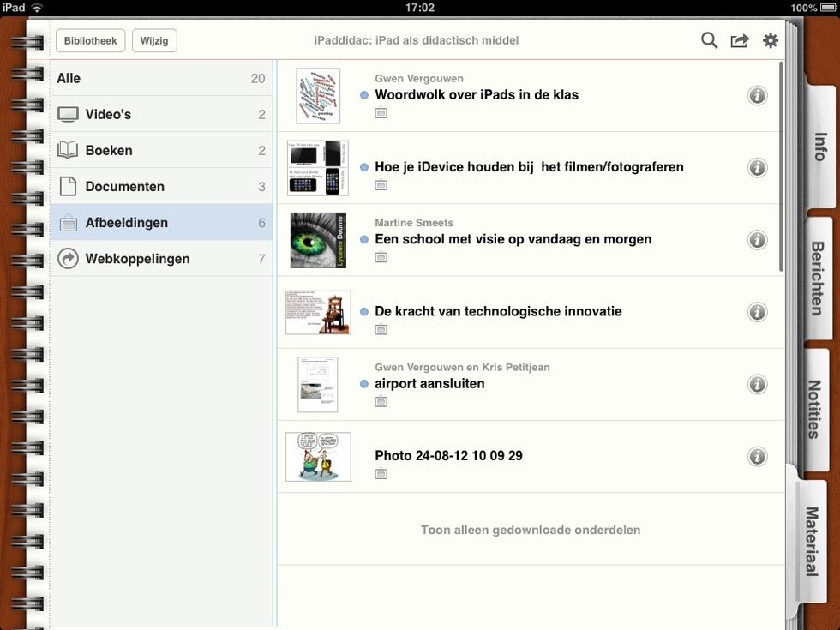Tap the share arrow icon
840x630 pixels.
point(740,40)
